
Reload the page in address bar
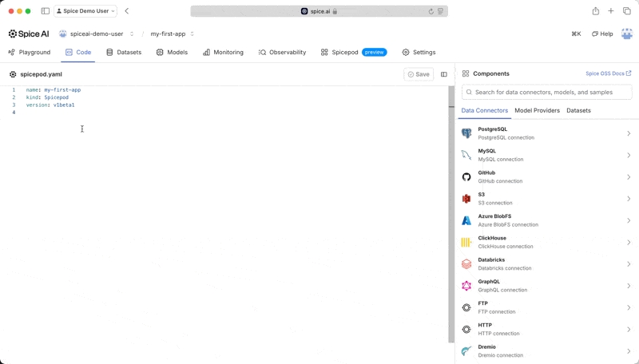click(x=431, y=11)
